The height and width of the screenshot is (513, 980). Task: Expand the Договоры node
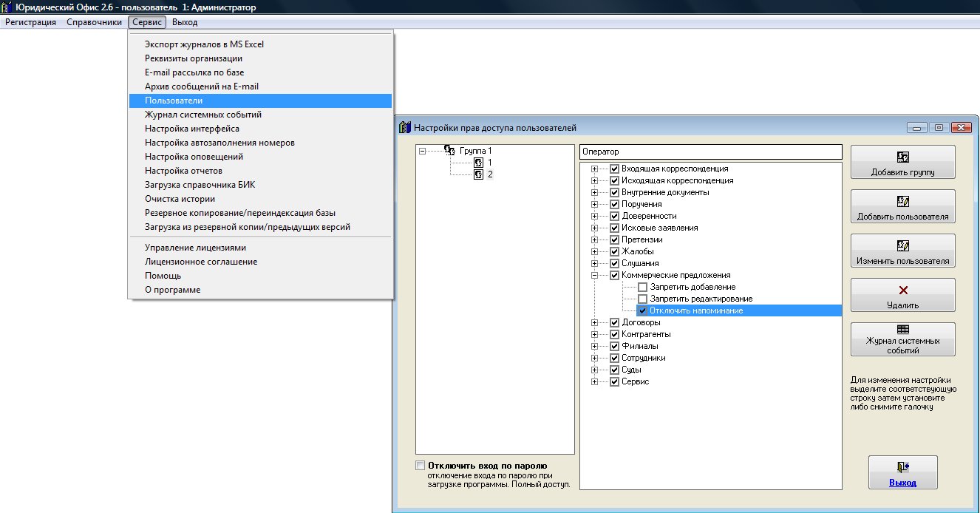pyautogui.click(x=594, y=322)
